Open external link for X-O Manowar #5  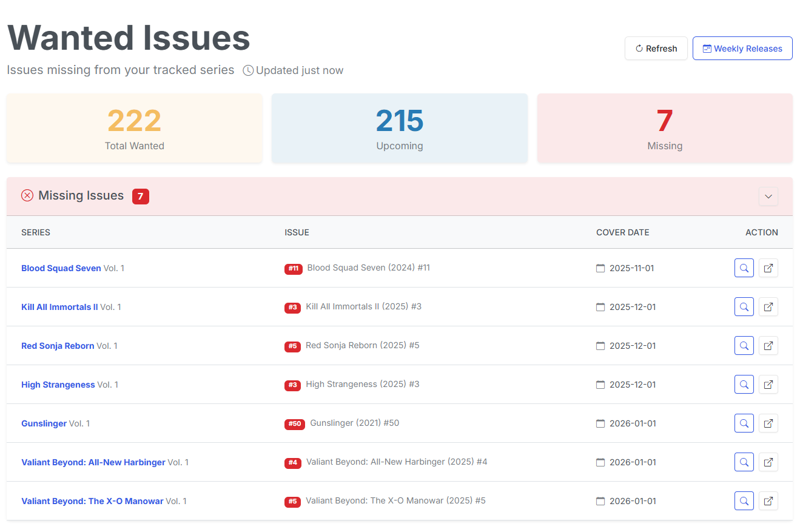(x=768, y=501)
